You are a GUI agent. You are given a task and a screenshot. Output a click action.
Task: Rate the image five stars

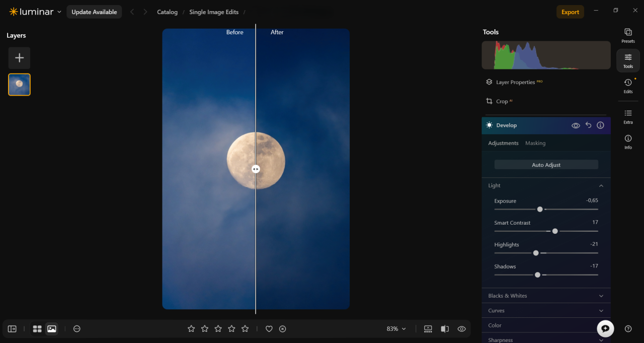point(245,329)
